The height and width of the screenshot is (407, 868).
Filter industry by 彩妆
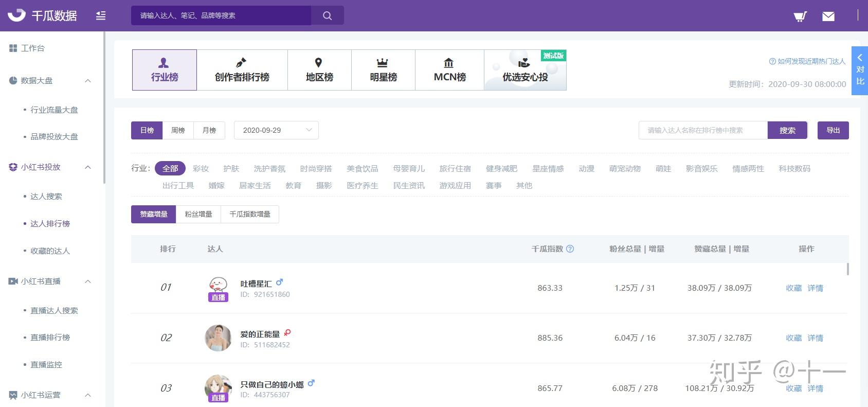[x=201, y=168]
